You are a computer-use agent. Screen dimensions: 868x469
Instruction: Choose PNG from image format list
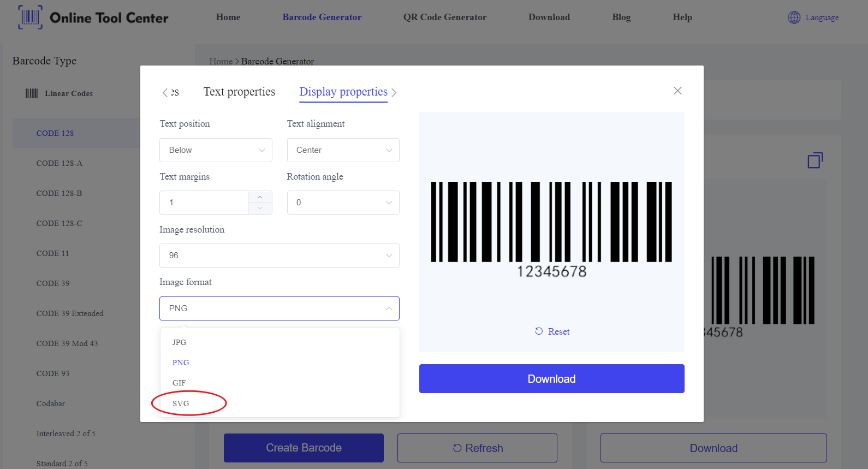click(x=280, y=363)
